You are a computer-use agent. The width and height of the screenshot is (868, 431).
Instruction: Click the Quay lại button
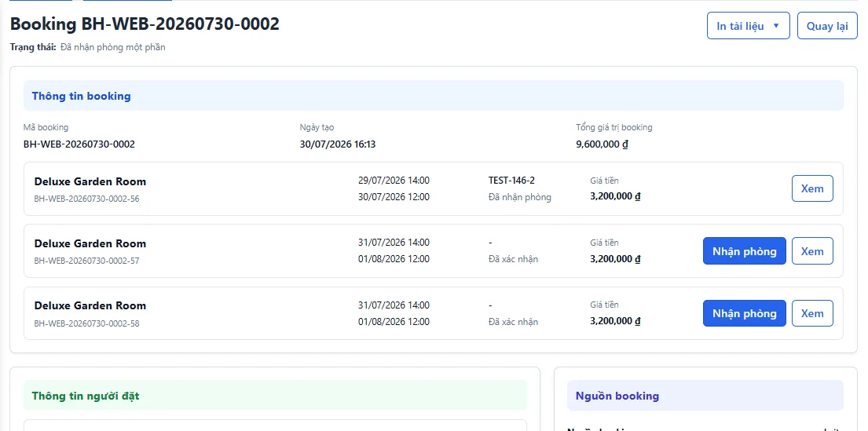[x=827, y=26]
